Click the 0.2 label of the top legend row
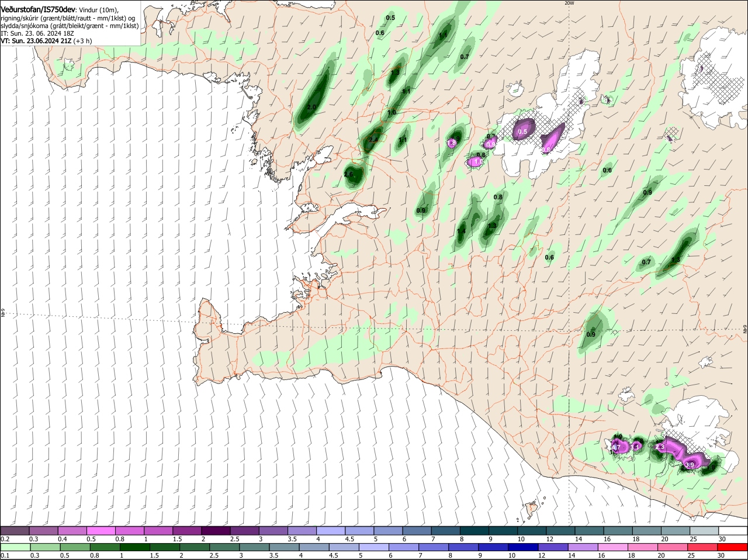The image size is (748, 560). pos(5,538)
